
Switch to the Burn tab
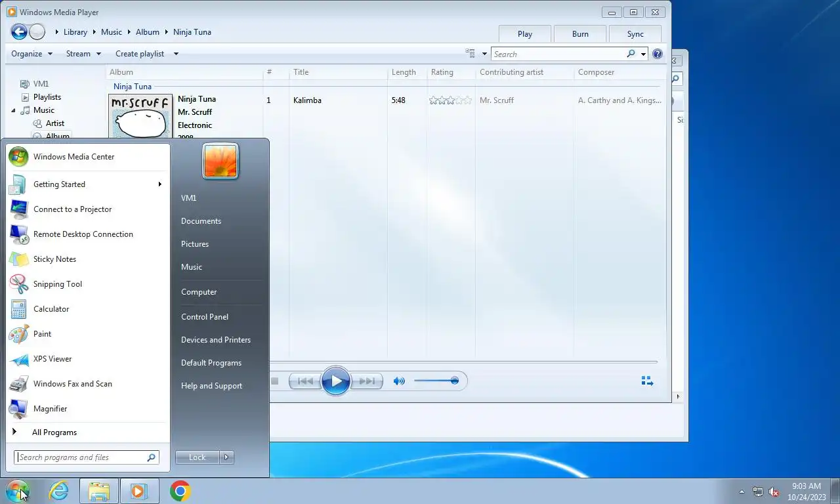580,34
